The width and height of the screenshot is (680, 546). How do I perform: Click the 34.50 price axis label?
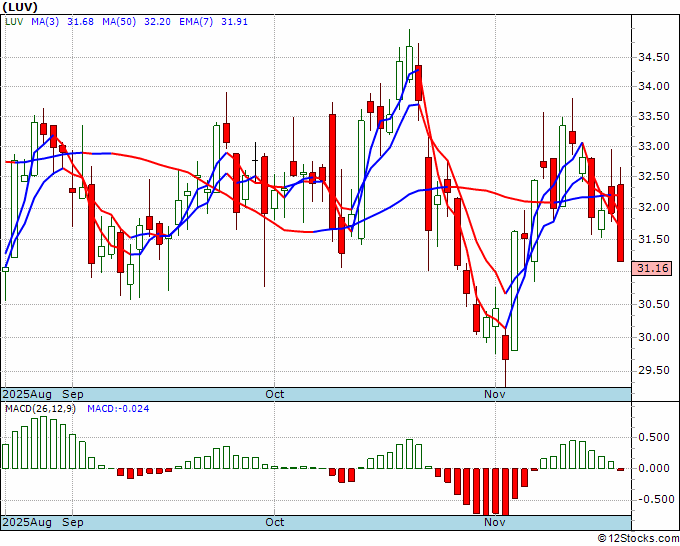654,57
